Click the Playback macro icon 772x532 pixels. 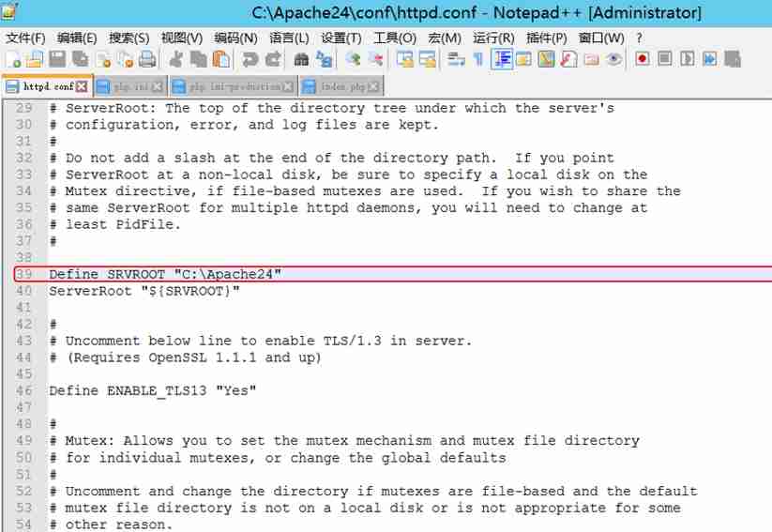[x=688, y=60]
